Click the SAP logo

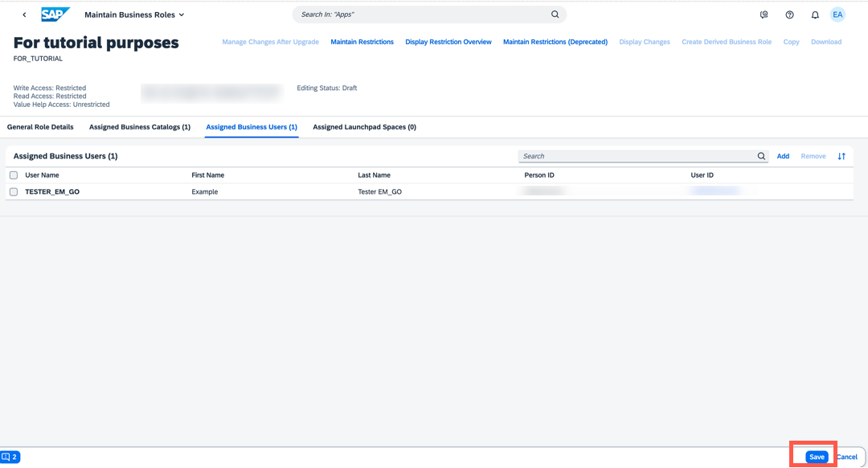[55, 14]
